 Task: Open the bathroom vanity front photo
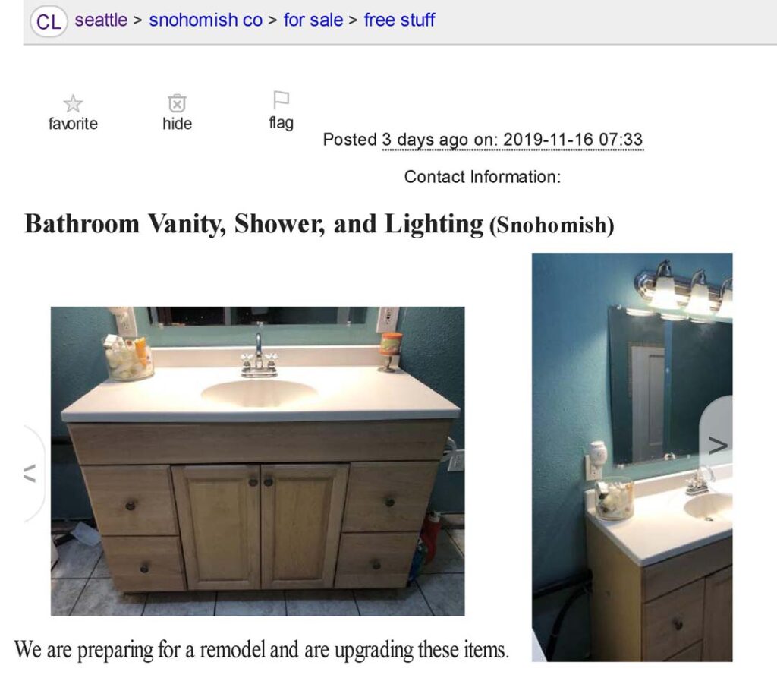[258, 461]
